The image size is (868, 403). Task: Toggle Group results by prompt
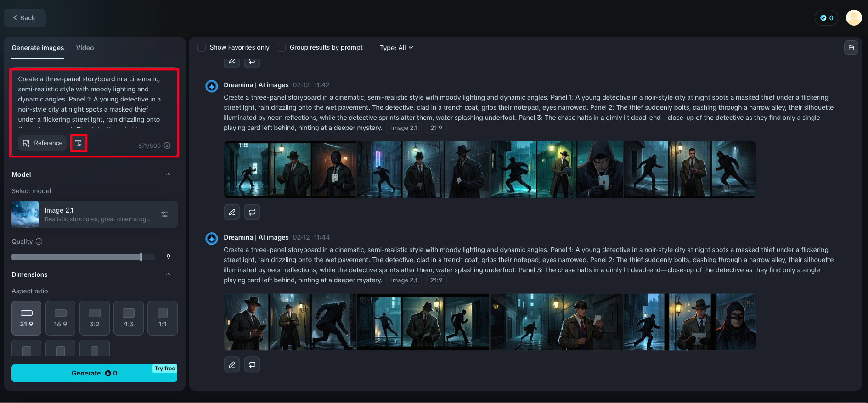pyautogui.click(x=282, y=48)
